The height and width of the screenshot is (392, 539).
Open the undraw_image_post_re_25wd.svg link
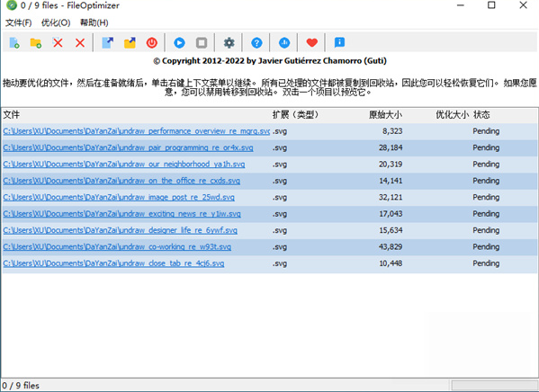click(x=119, y=197)
